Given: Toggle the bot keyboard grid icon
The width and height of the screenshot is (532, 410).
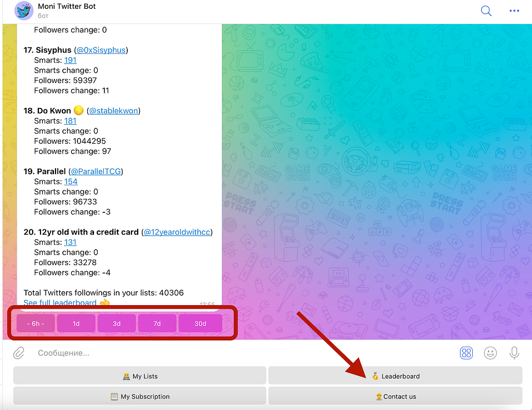Looking at the screenshot, I should tap(466, 353).
